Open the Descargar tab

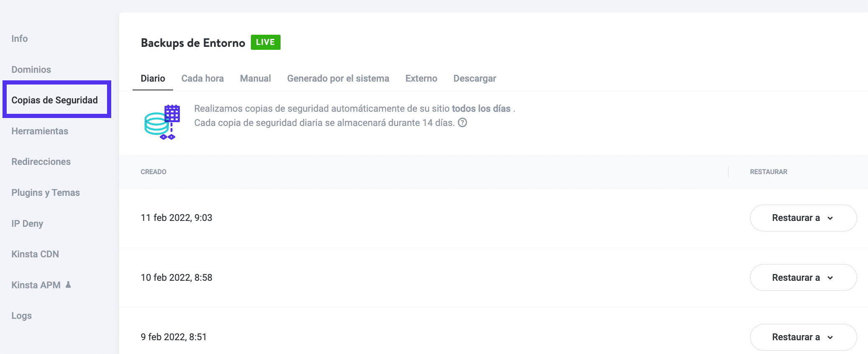point(475,78)
